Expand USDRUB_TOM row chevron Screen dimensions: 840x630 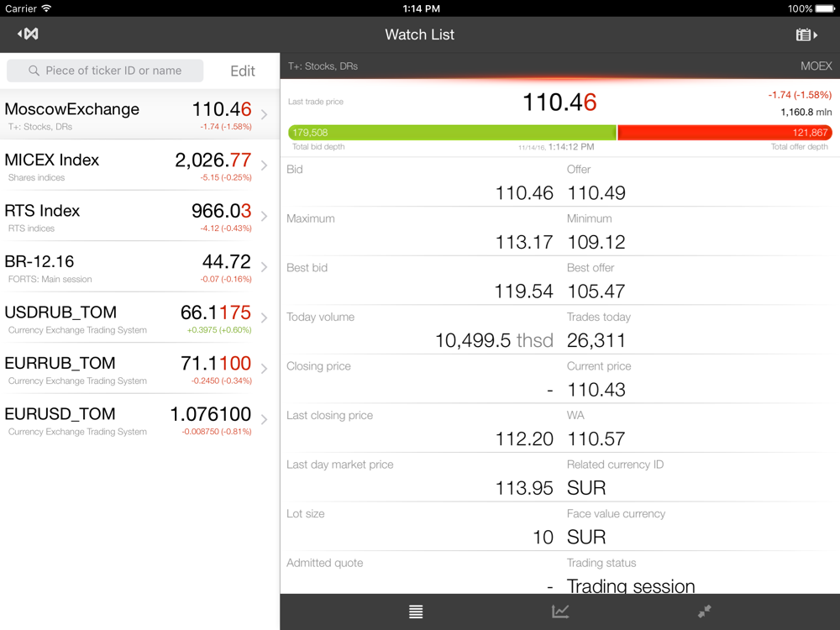264,318
